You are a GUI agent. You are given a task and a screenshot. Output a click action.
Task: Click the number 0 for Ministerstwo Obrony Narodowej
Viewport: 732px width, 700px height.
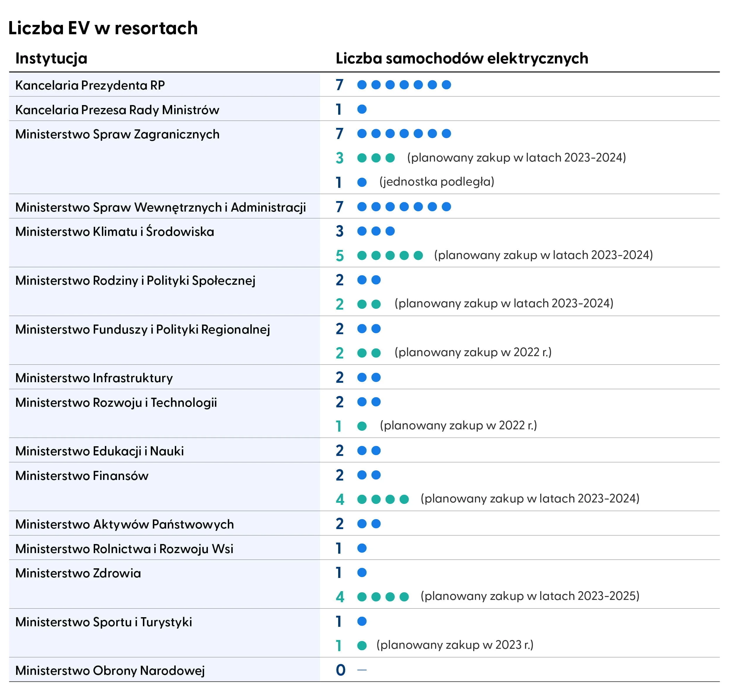pos(341,670)
